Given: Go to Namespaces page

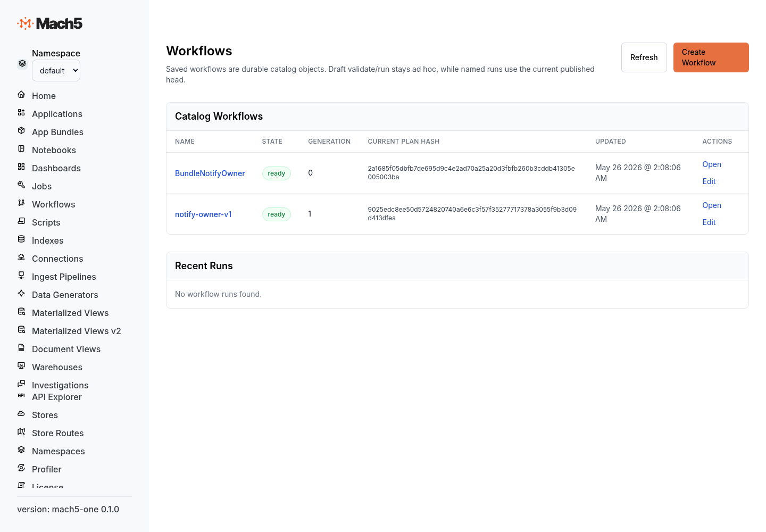Looking at the screenshot, I should 59,451.
